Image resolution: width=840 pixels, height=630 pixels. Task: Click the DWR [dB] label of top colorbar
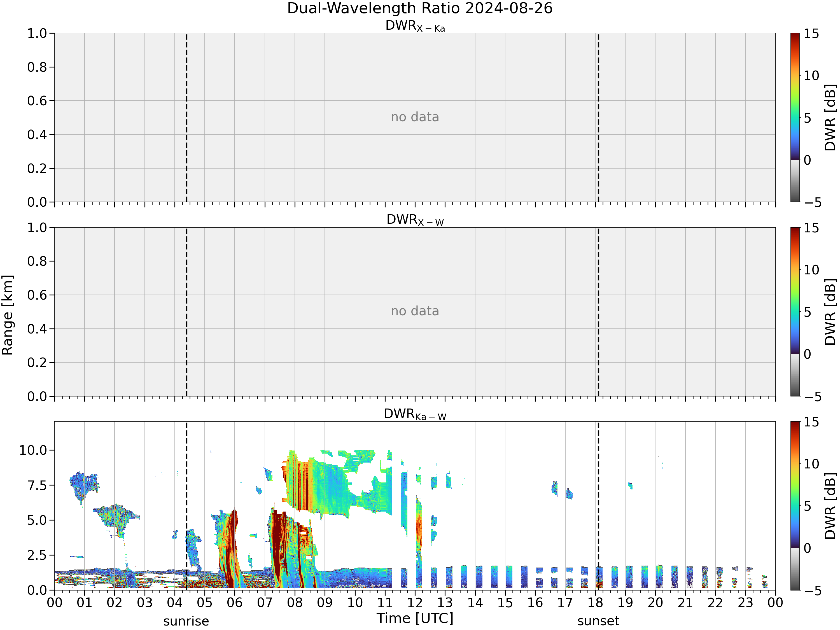[830, 117]
